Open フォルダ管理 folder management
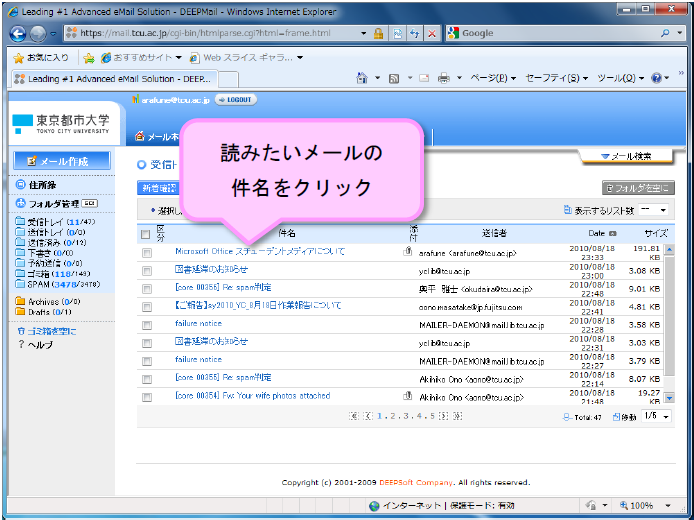The height and width of the screenshot is (520, 694). pos(52,204)
